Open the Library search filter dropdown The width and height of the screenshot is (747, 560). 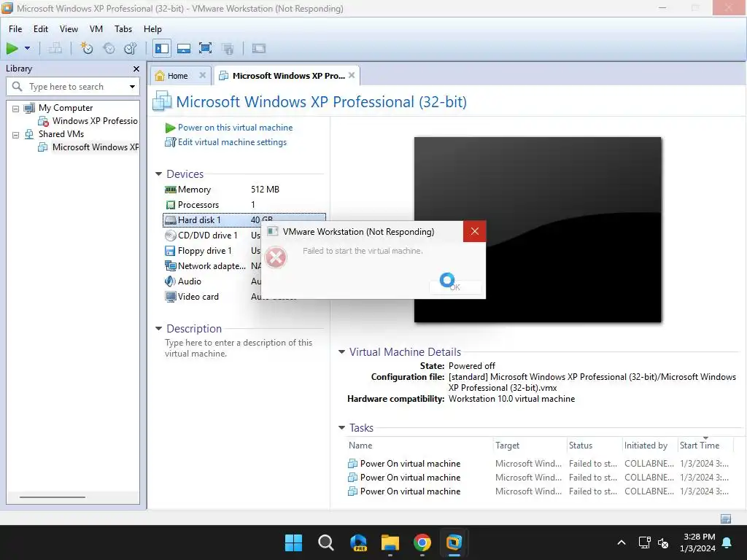coord(132,87)
